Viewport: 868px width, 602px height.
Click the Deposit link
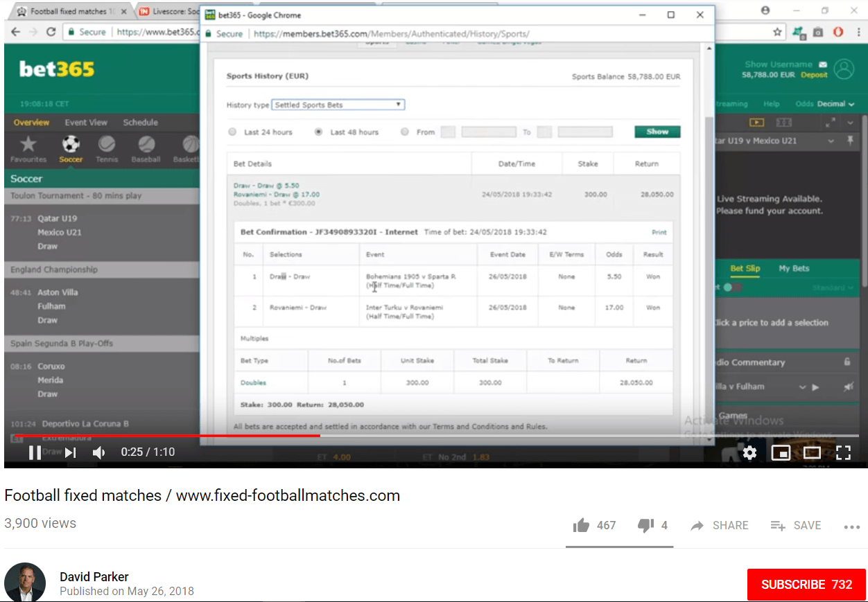coord(814,75)
